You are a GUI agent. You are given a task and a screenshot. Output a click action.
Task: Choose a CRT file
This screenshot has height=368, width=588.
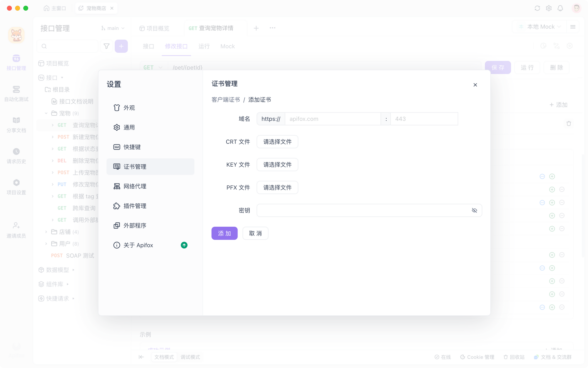pos(277,142)
